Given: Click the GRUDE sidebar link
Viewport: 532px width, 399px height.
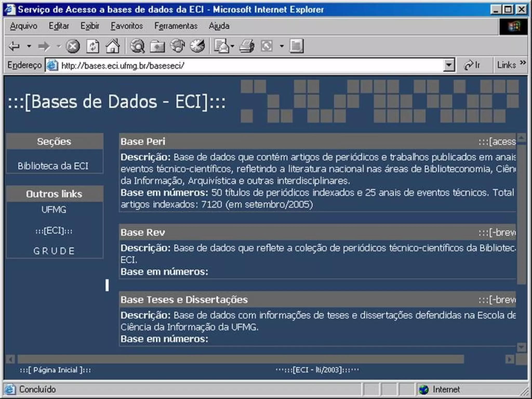Looking at the screenshot, I should 54,251.
